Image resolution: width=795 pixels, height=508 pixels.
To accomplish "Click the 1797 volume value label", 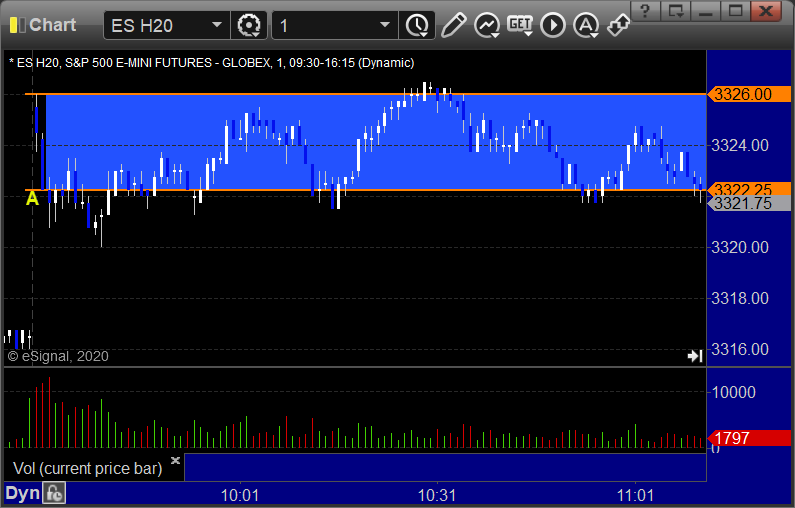I will point(750,438).
